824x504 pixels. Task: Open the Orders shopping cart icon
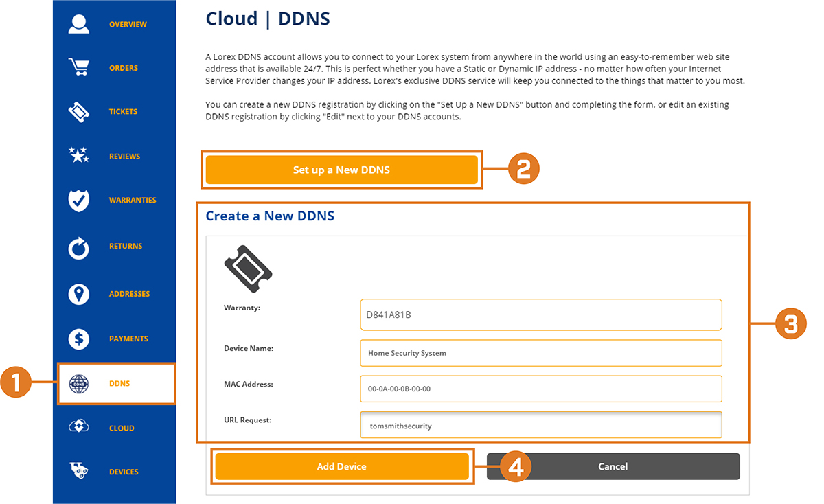click(x=79, y=67)
